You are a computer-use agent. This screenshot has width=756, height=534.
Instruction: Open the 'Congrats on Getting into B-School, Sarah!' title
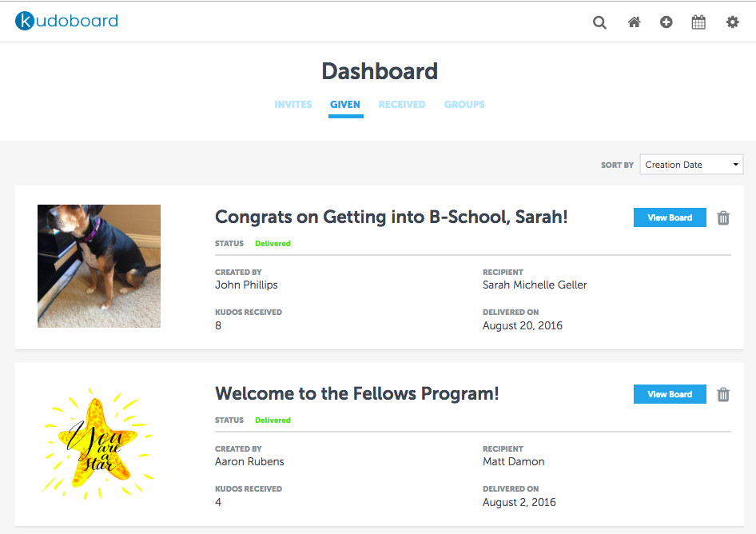pyautogui.click(x=392, y=217)
